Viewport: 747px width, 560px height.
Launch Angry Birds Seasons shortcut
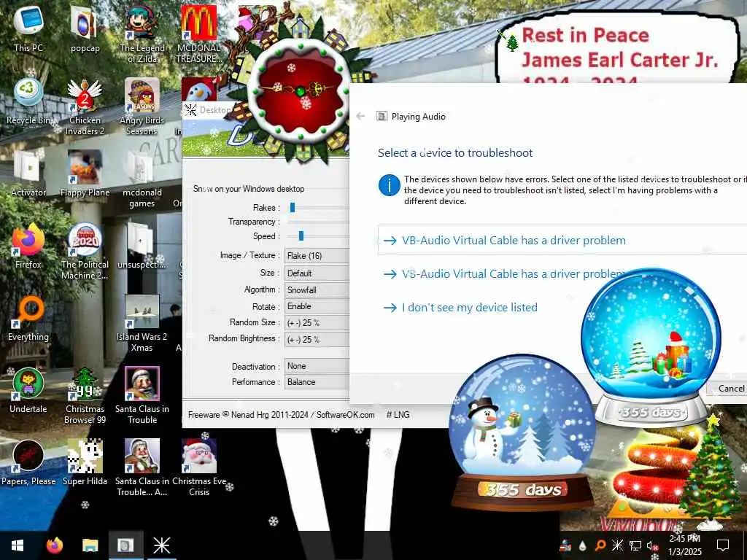point(142,106)
